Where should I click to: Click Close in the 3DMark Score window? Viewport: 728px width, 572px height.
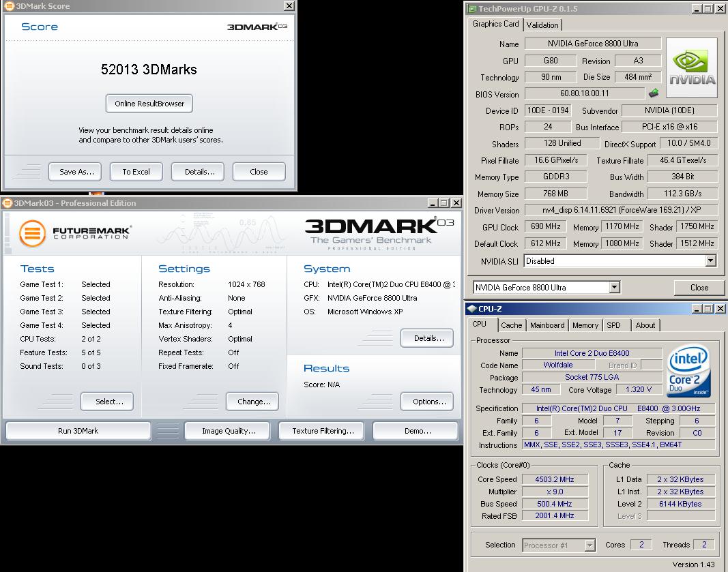(x=259, y=172)
